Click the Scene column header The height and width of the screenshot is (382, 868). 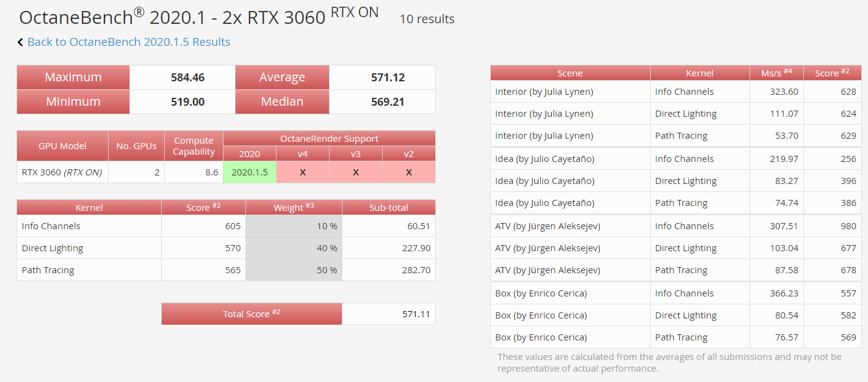coord(570,73)
